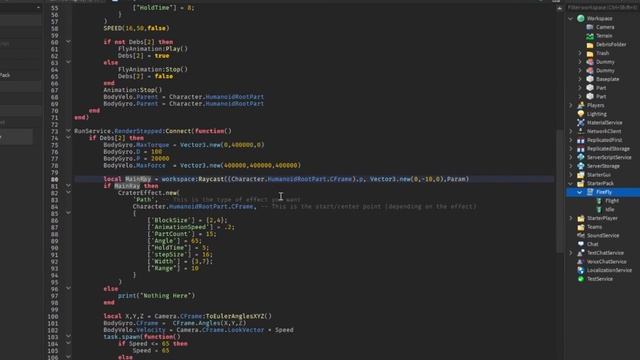Select the Camera icon in Explorer
This screenshot has height=360, width=640.
(x=590, y=27)
